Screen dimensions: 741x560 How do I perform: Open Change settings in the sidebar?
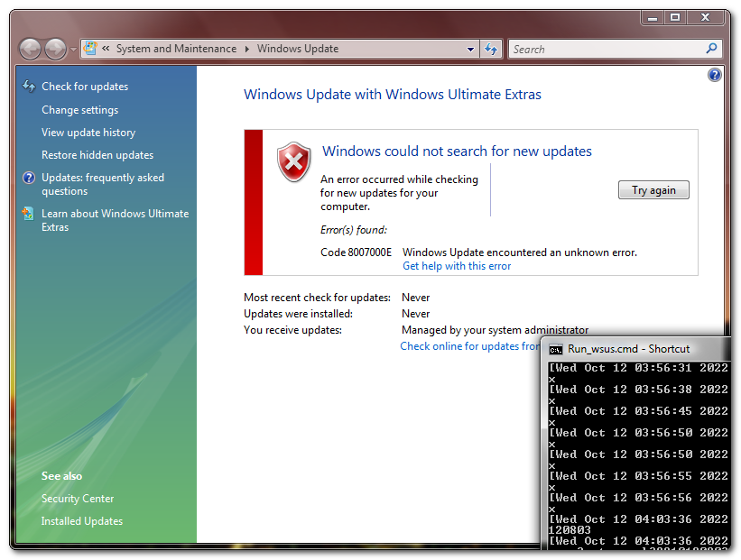[x=79, y=110]
